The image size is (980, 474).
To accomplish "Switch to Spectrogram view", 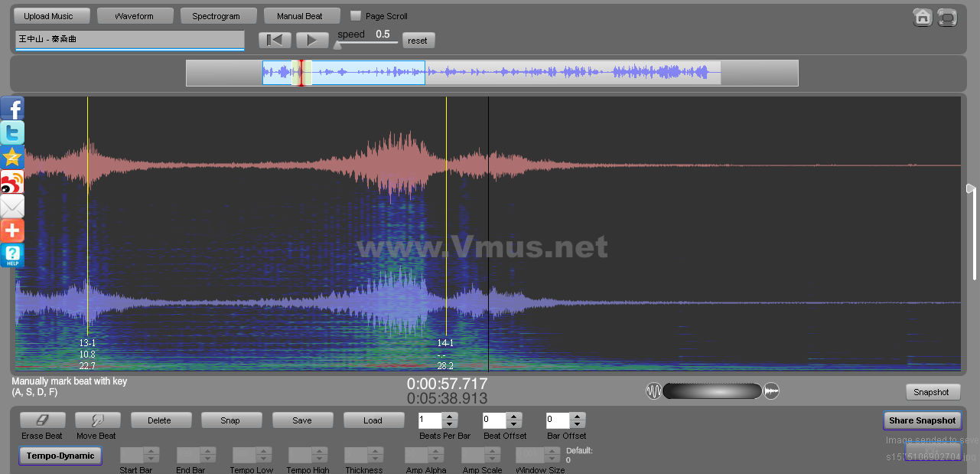I will [x=216, y=16].
